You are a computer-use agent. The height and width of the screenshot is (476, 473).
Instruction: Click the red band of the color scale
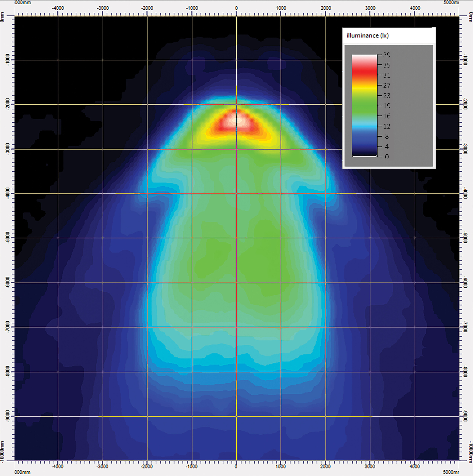364,71
